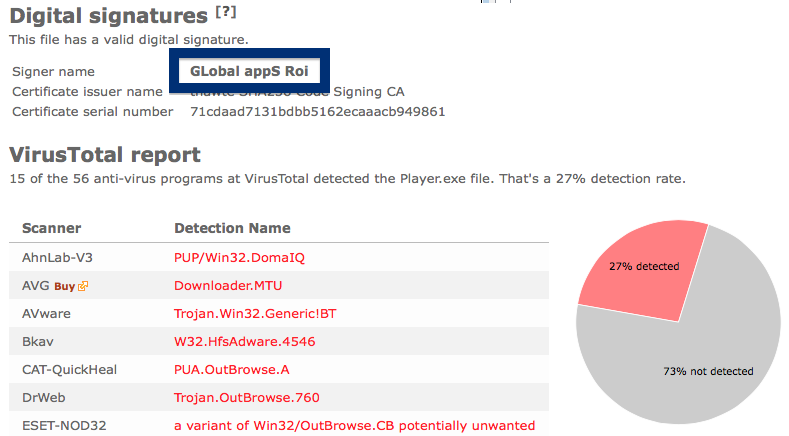This screenshot has height=436, width=789.
Task: Click the VirusTotal report heading
Action: coord(105,155)
